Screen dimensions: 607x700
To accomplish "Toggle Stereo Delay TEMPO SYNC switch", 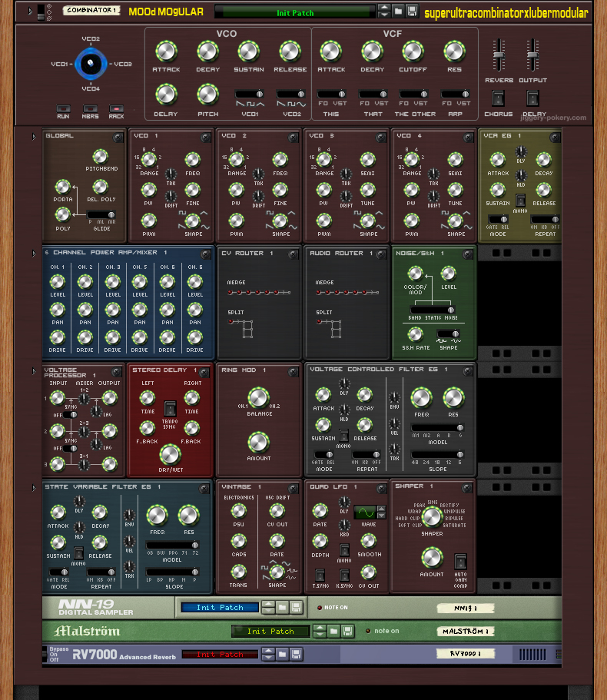I will 170,409.
